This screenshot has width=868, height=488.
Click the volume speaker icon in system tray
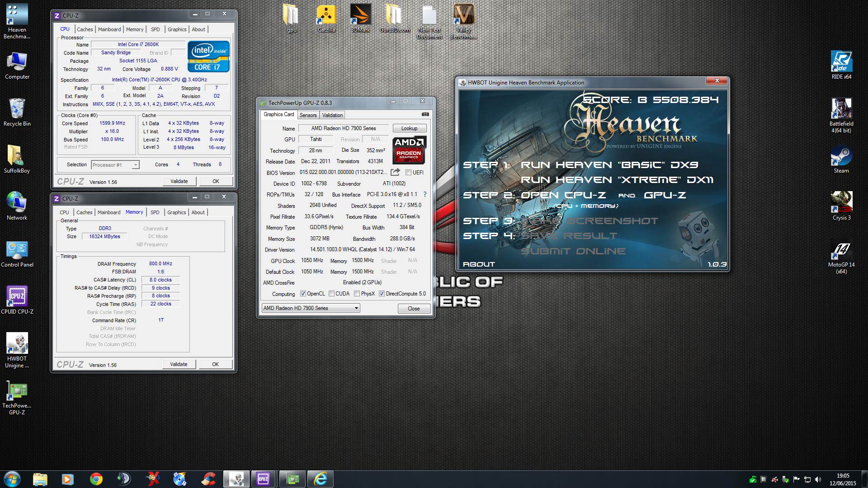[x=818, y=479]
